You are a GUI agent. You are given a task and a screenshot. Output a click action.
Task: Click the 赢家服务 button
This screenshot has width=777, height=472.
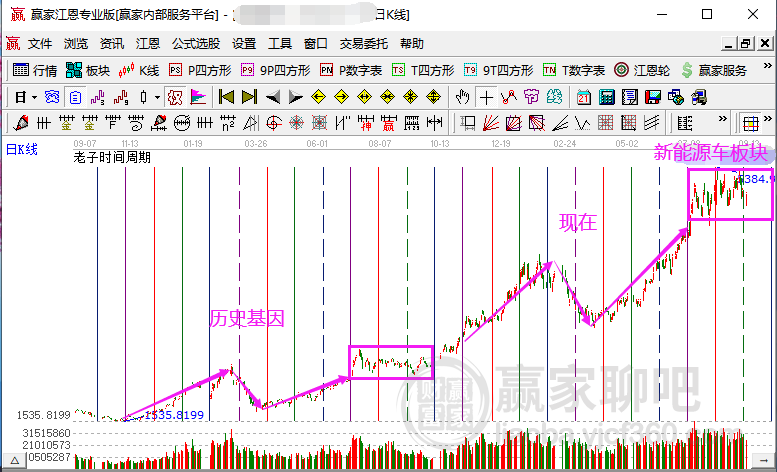tap(714, 70)
